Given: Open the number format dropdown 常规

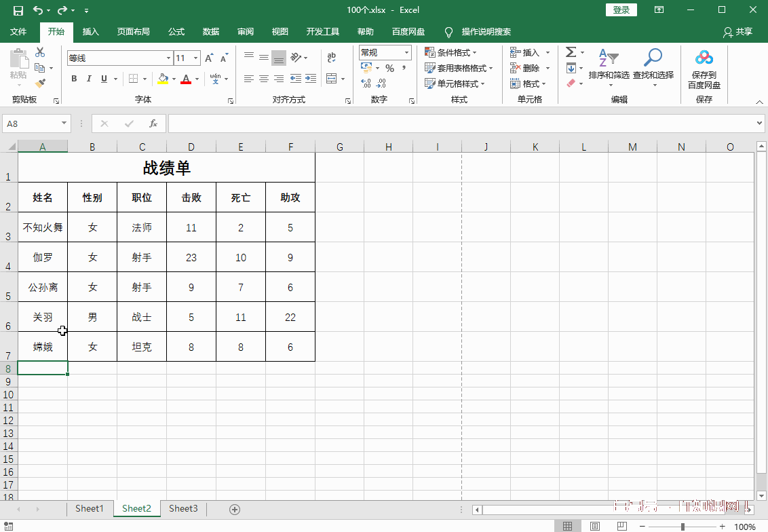Looking at the screenshot, I should click(x=407, y=52).
